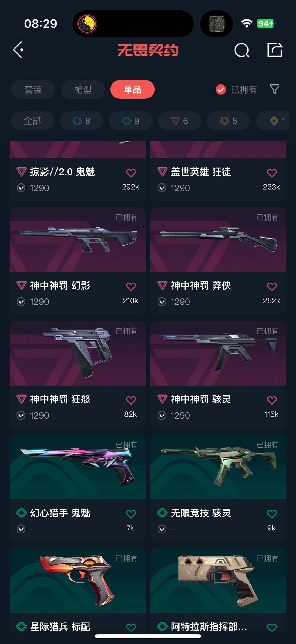The image size is (296, 644).
Task: Like the 神中神罚 幻影 skin heart
Action: click(x=131, y=286)
